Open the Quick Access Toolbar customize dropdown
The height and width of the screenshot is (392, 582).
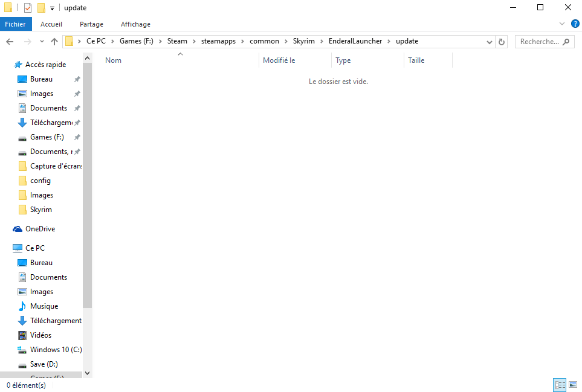53,8
